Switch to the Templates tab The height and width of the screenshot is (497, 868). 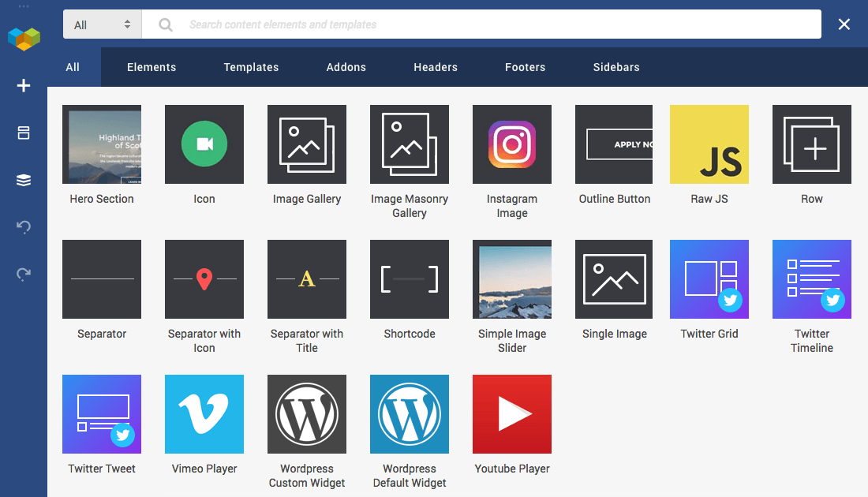pyautogui.click(x=251, y=67)
